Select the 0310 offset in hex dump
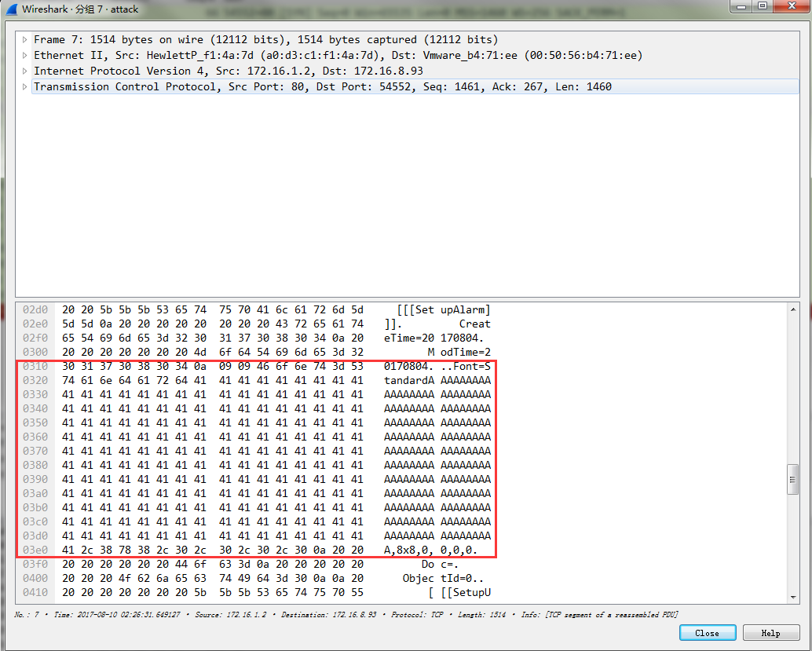The width and height of the screenshot is (812, 651). coord(35,366)
